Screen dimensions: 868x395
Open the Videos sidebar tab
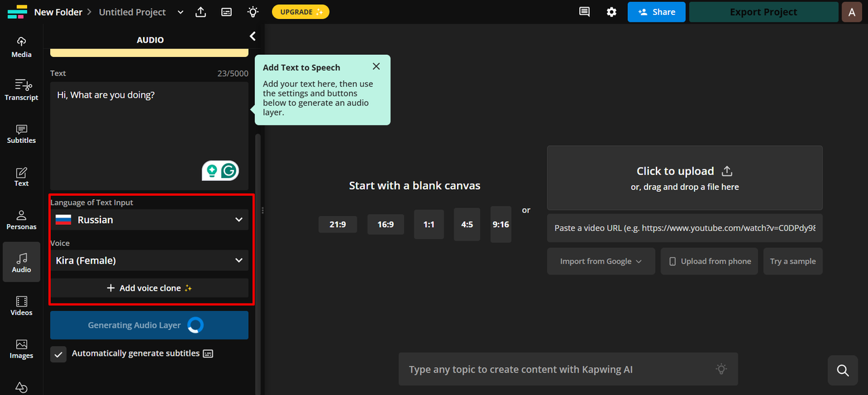21,306
